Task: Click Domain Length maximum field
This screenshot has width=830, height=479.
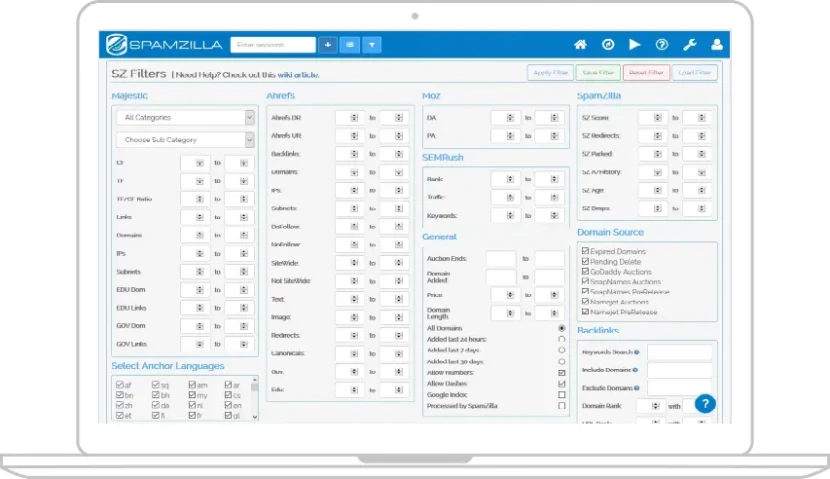Action: [549, 313]
